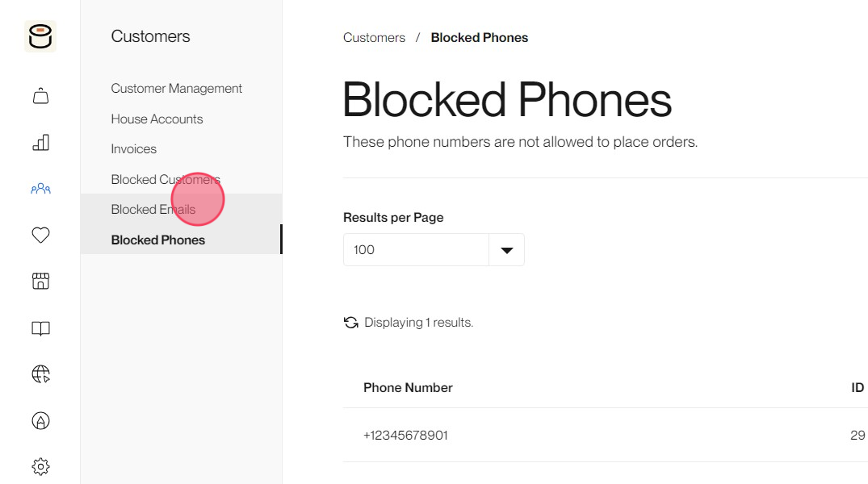Open Invoices in the Customers menu
Viewport: 868px width, 484px height.
pyautogui.click(x=133, y=148)
